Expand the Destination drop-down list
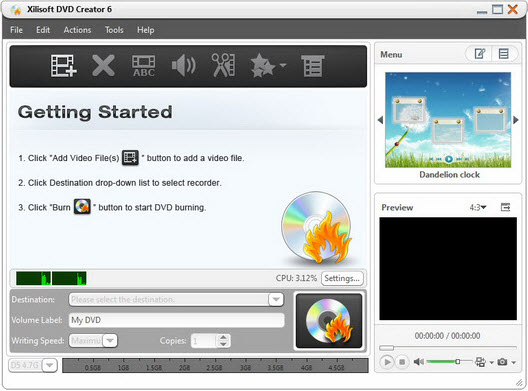 click(x=276, y=299)
